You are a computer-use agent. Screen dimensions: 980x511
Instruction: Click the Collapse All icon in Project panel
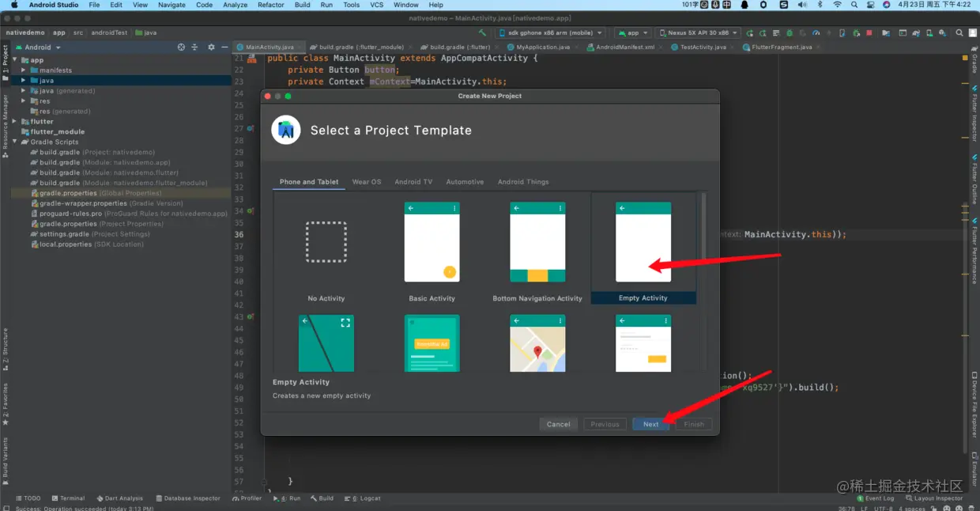coord(195,47)
